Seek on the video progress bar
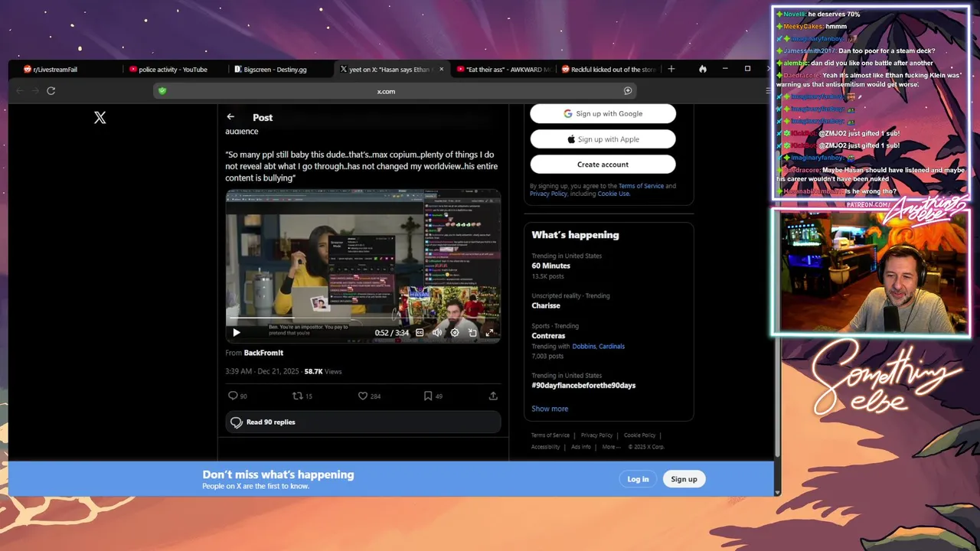Image resolution: width=980 pixels, height=551 pixels. (363, 318)
